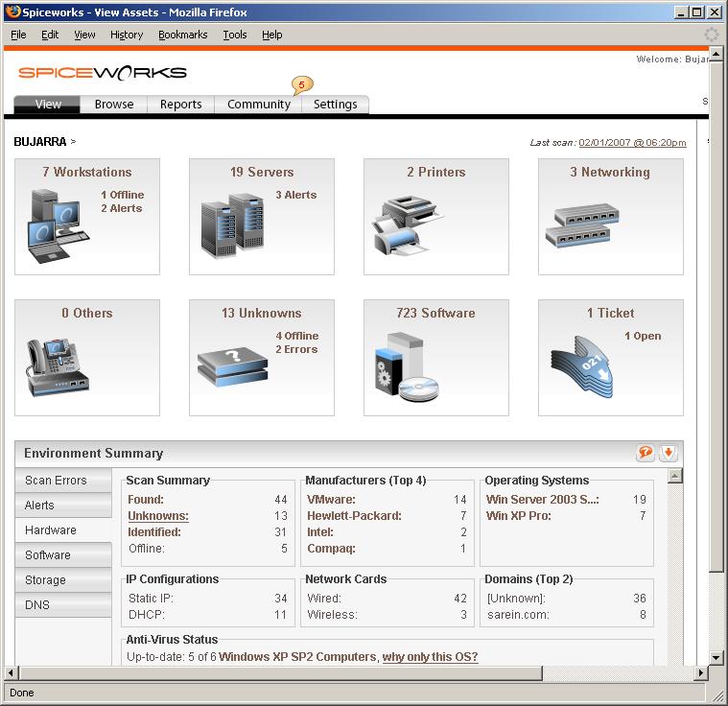Switch to the Browse tab

(114, 104)
